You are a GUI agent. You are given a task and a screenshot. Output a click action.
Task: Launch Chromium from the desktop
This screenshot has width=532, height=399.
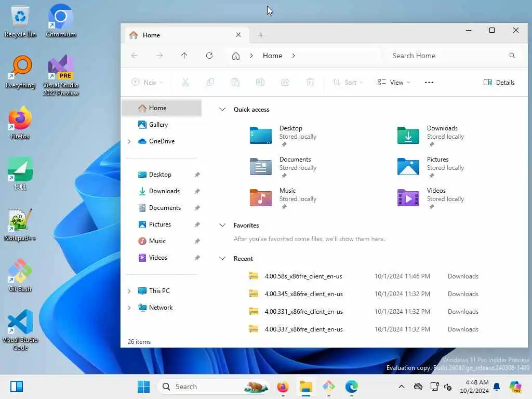click(61, 21)
